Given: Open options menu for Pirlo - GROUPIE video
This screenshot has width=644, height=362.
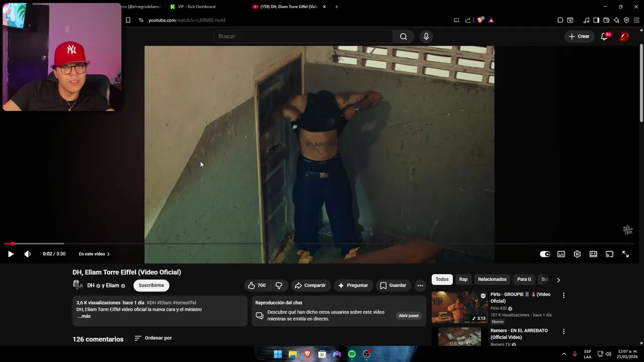Looking at the screenshot, I should click(563, 296).
